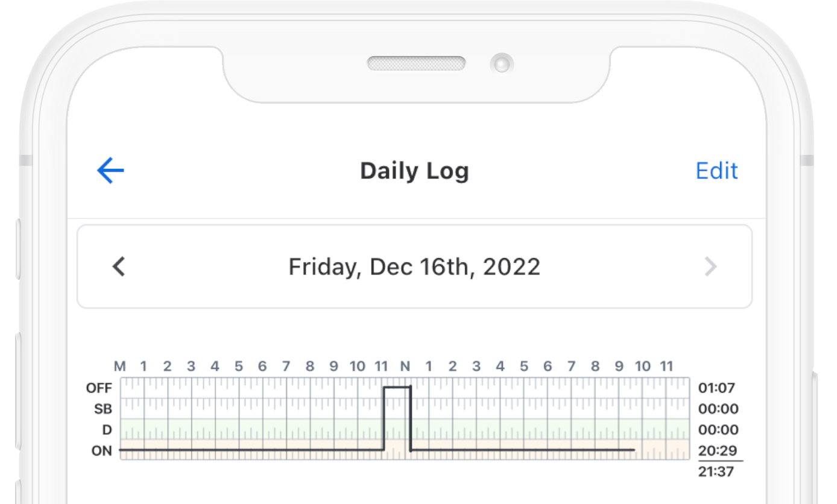
Task: Tap the Edit link in header
Action: pos(716,171)
